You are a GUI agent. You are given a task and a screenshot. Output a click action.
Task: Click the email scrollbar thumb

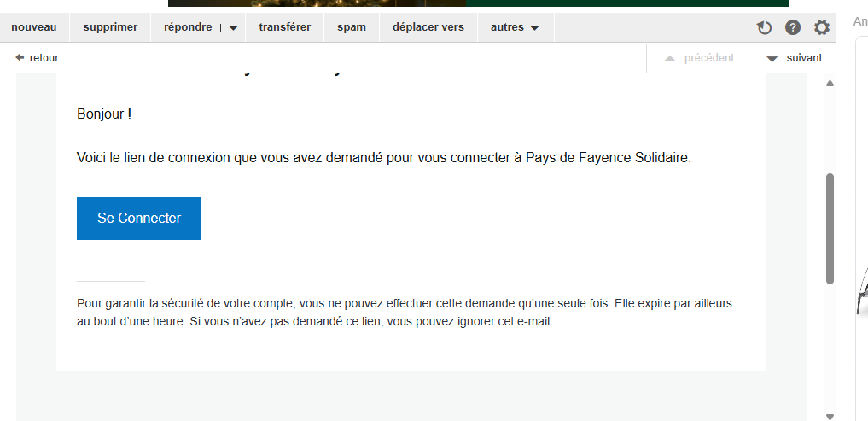(x=830, y=228)
